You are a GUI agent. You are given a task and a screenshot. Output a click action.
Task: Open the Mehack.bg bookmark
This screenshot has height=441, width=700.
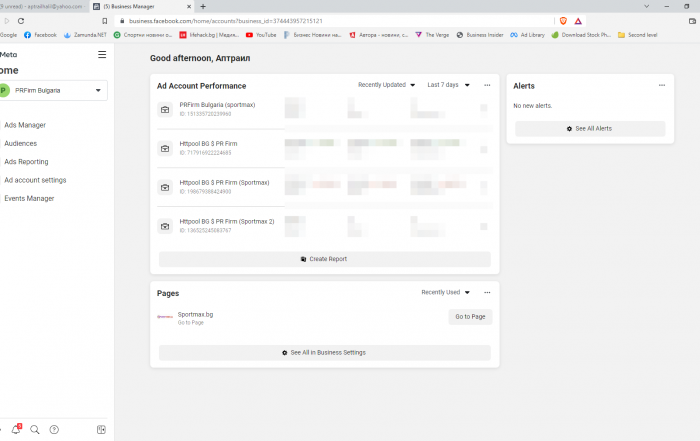pyautogui.click(x=209, y=35)
